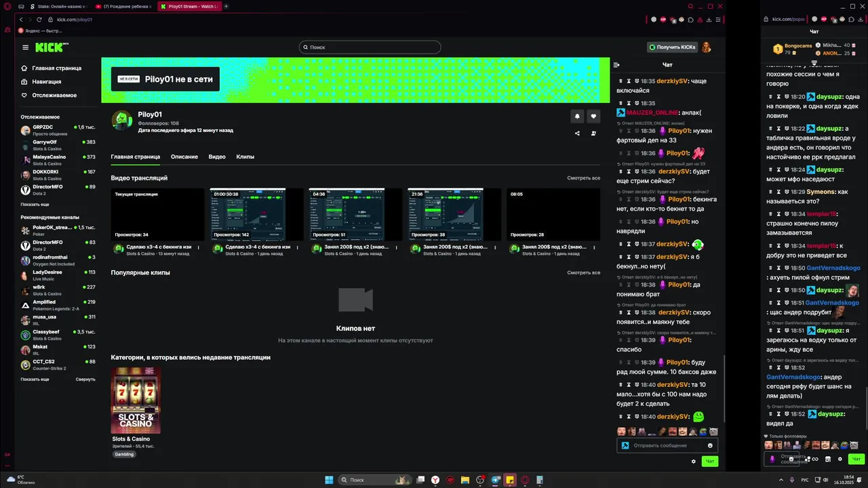Click Смотреть все for Популярные клипы
The width and height of the screenshot is (868, 488).
coord(584,273)
